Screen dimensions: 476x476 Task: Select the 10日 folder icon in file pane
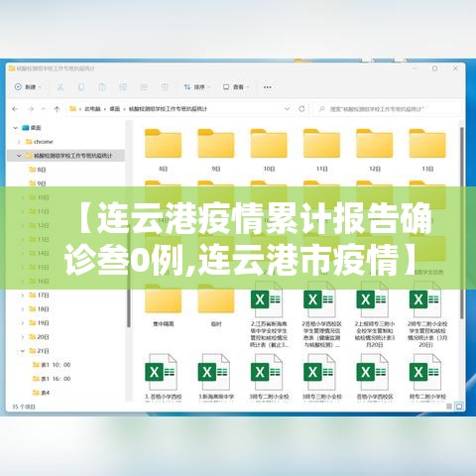(x=269, y=144)
